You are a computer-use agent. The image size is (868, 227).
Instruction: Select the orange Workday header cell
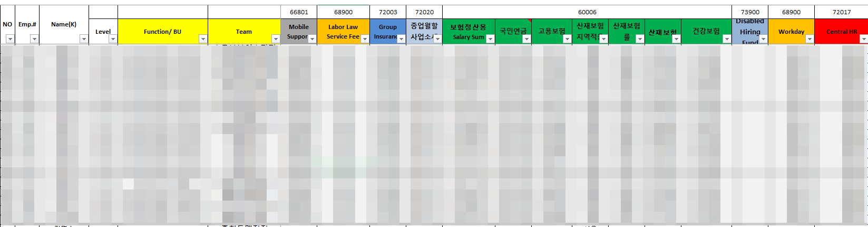coord(791,32)
